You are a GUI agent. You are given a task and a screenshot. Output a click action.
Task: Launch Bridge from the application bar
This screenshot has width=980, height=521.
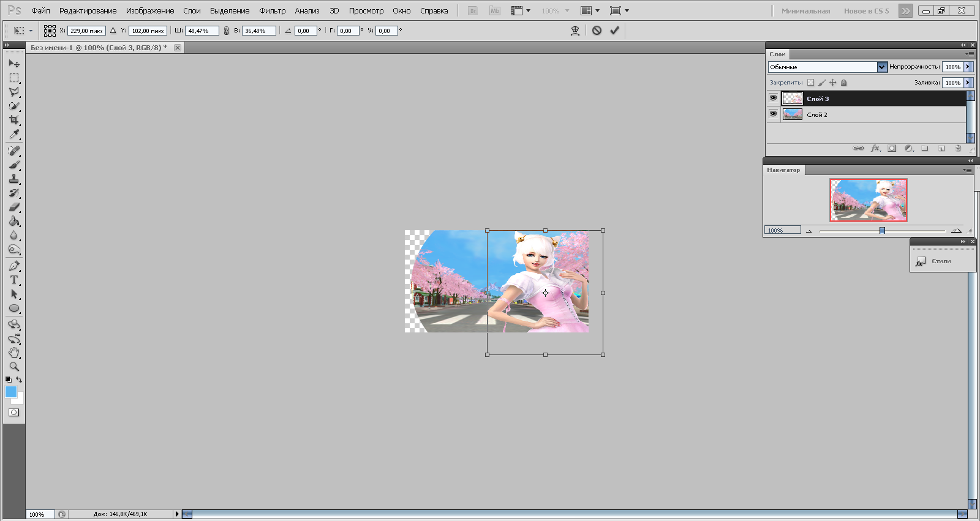tap(473, 11)
